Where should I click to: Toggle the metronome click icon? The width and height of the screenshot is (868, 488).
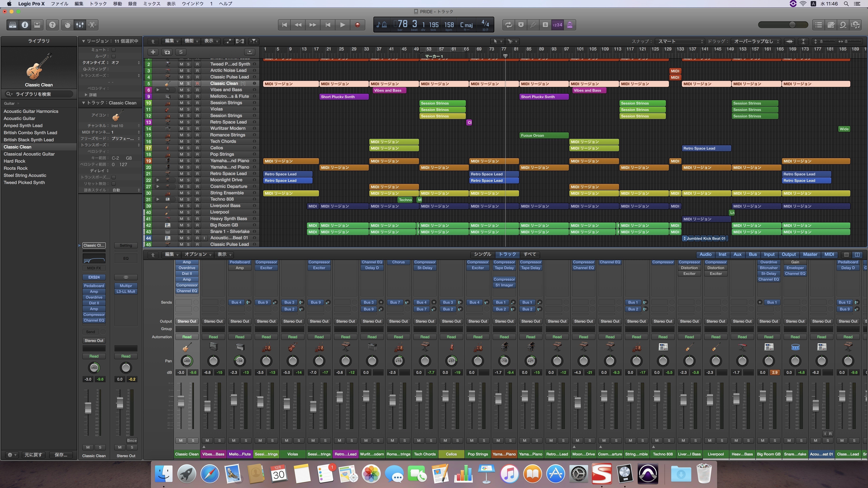click(x=570, y=25)
